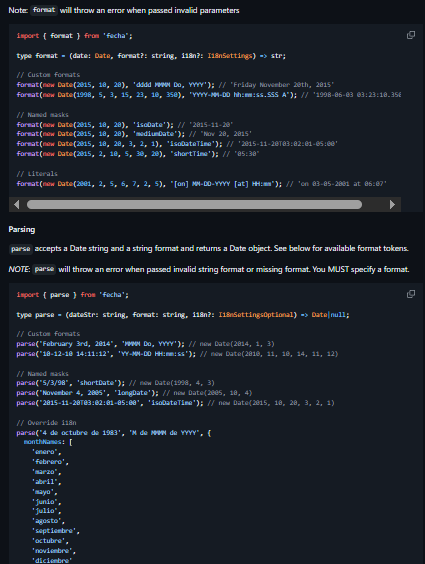Click the horizontal scrollbar thumb
Image resolution: width=425 pixels, height=564 pixels.
pyautogui.click(x=194, y=204)
